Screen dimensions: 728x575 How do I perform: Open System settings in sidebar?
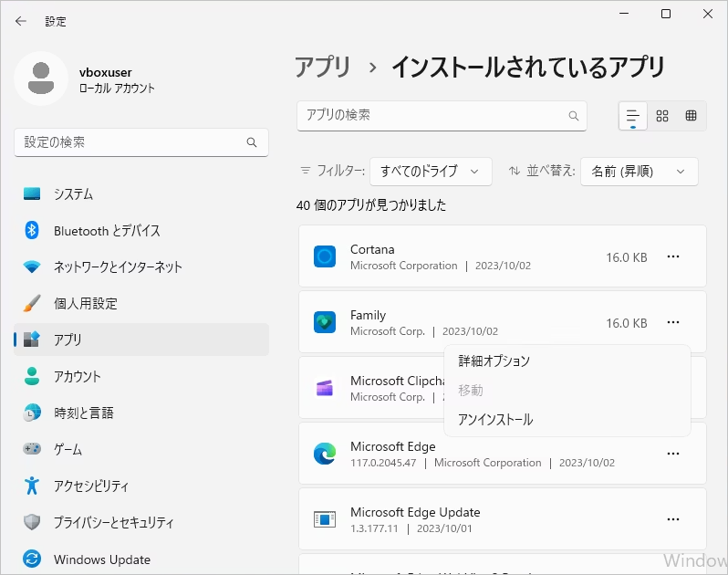[141, 194]
